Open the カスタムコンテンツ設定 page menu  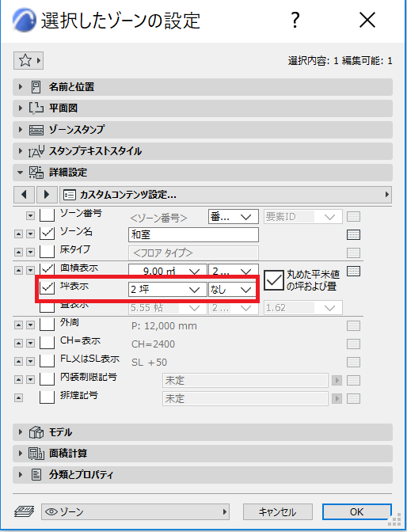point(226,195)
